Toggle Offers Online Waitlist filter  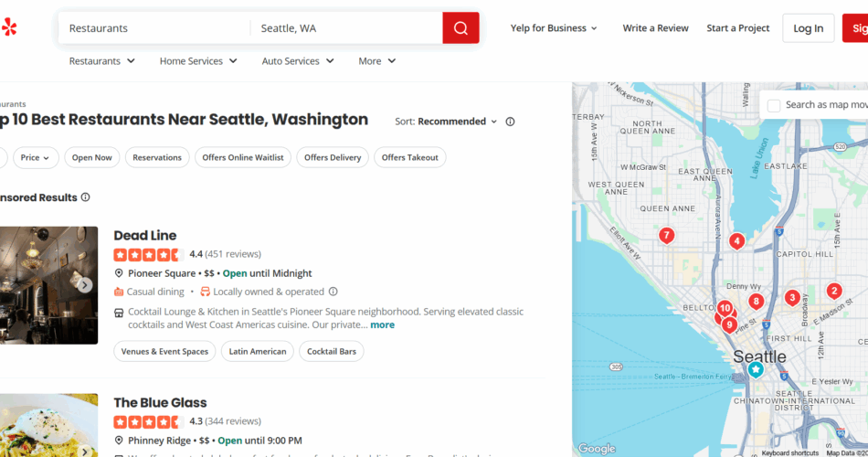click(243, 157)
